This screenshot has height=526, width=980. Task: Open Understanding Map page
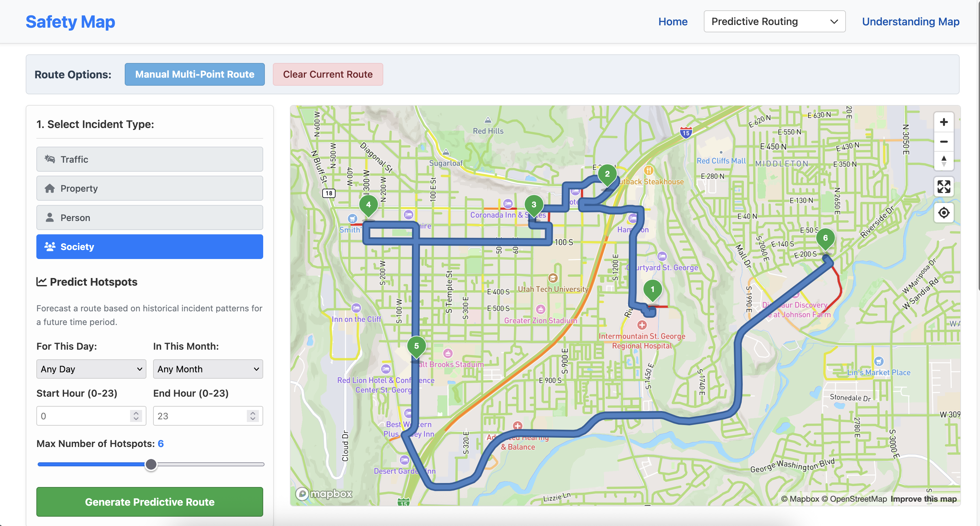[x=910, y=22]
